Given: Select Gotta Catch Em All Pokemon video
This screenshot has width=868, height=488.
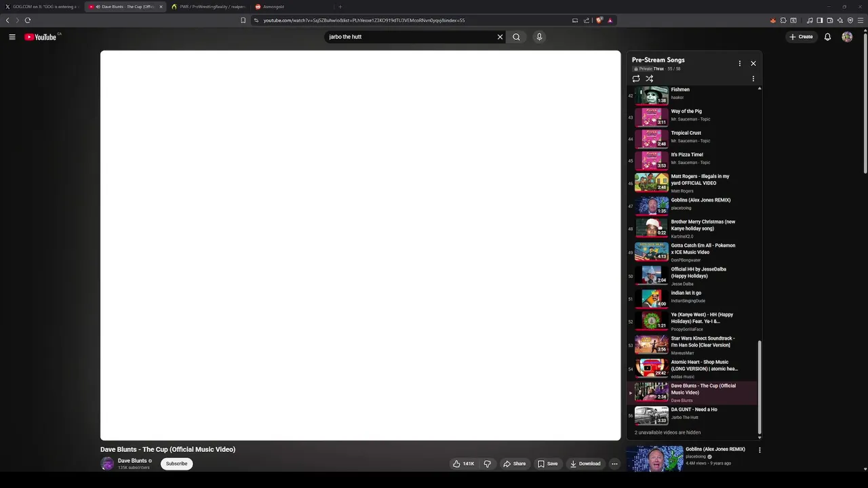Looking at the screenshot, I should click(692, 252).
